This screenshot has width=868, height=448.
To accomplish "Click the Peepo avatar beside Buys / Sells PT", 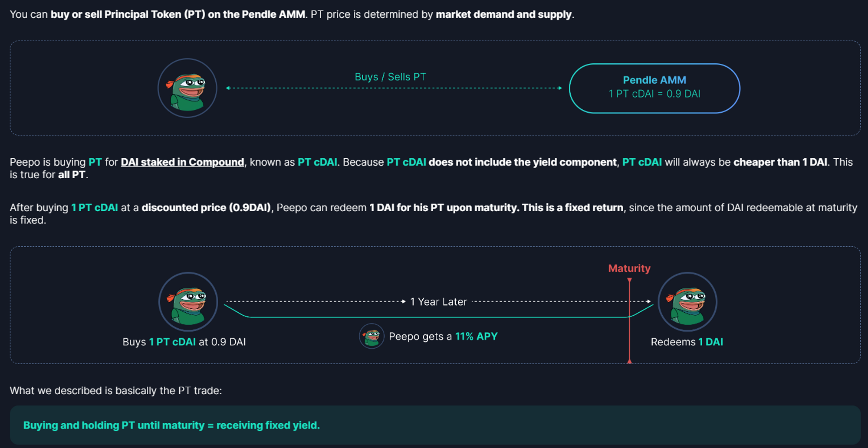I will tap(187, 88).
